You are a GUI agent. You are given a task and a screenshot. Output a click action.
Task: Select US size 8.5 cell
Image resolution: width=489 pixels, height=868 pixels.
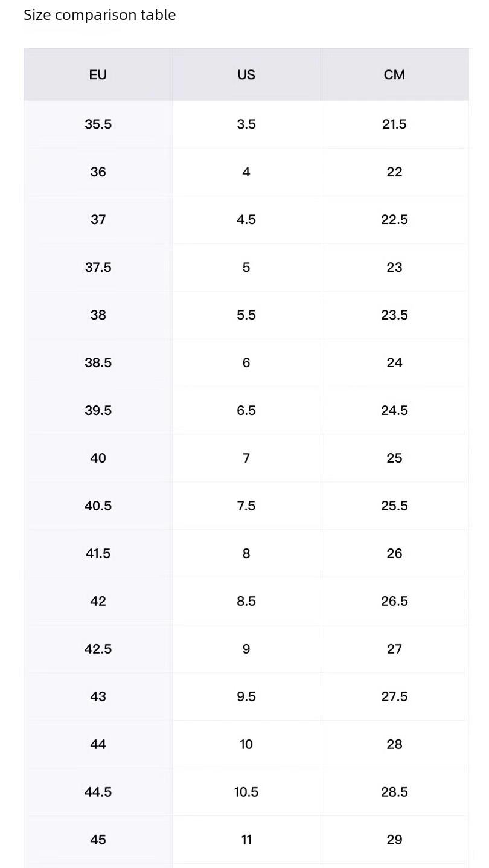click(x=246, y=602)
